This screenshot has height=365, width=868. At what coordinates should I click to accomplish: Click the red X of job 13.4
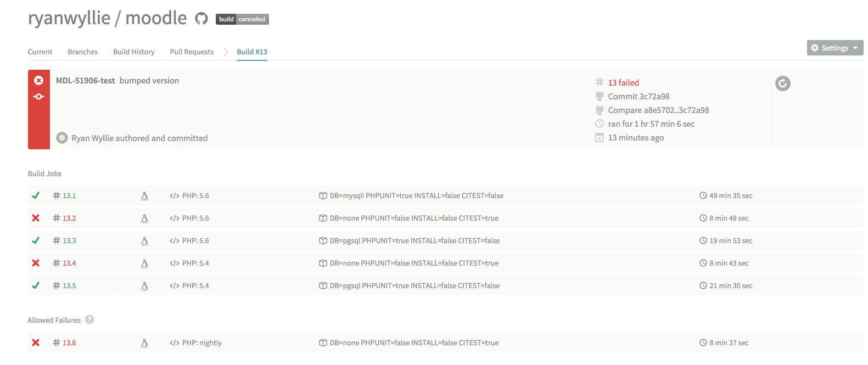tap(36, 263)
